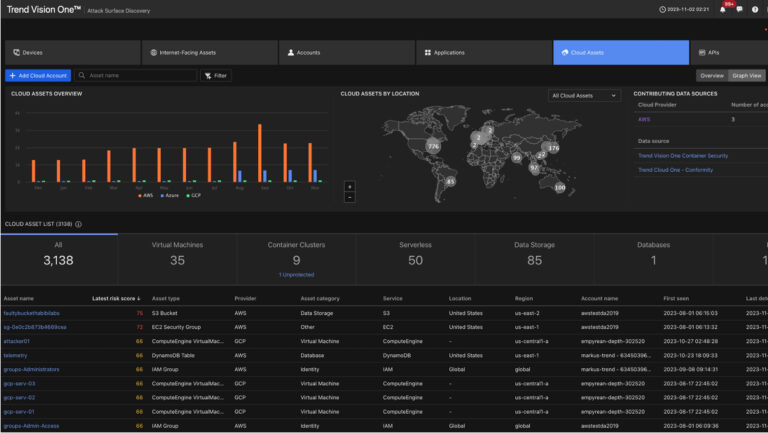Toggle the Azure legend entry in chart
This screenshot has width=768, height=433.
click(x=169, y=195)
